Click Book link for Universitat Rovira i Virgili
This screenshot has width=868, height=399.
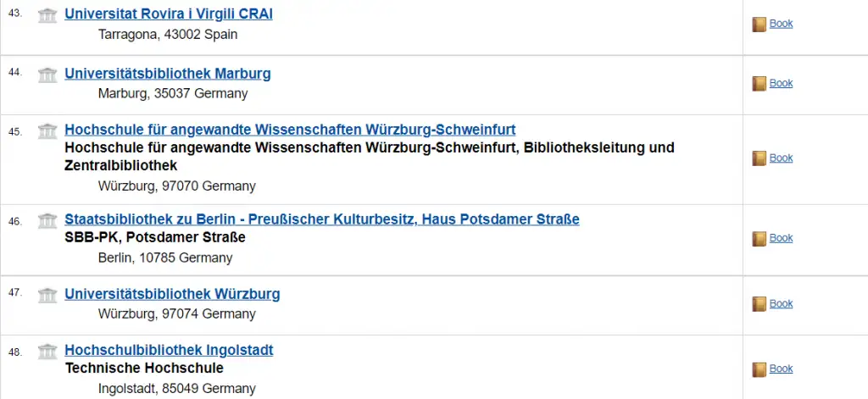[x=781, y=24]
